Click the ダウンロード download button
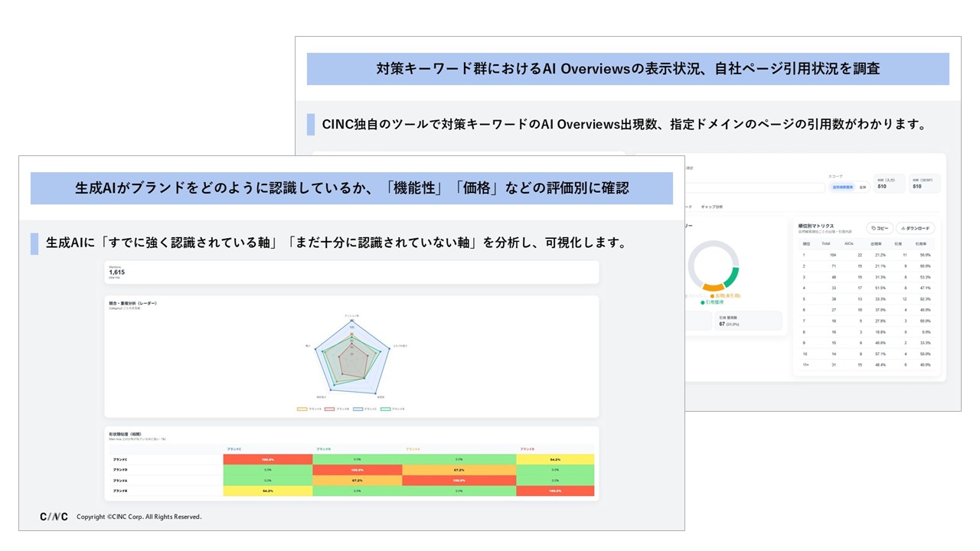Image resolution: width=980 pixels, height=551 pixels. coord(915,228)
